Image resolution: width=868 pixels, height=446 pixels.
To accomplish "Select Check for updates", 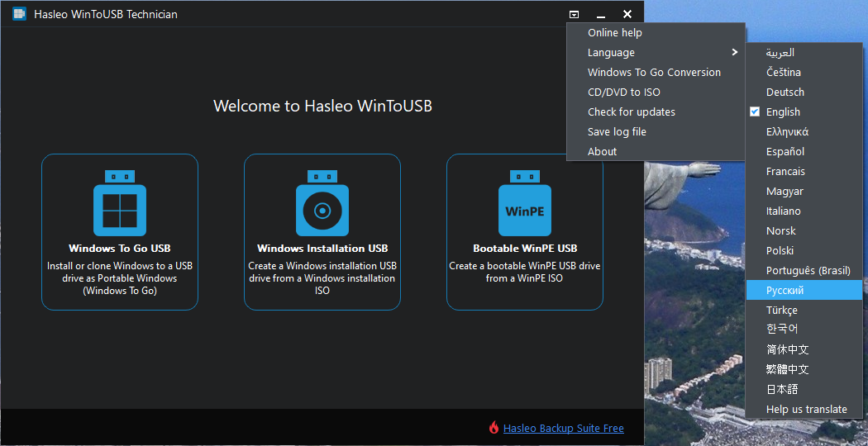I will (631, 112).
